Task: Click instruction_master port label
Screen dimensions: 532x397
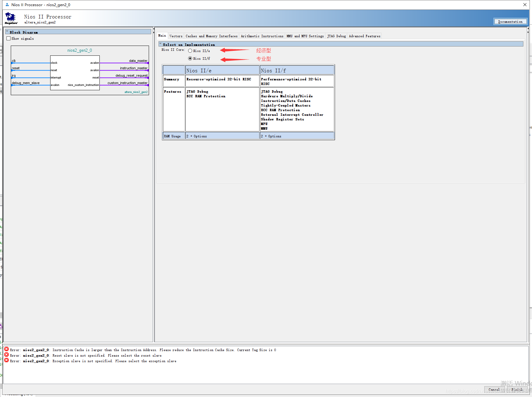Action: (134, 68)
